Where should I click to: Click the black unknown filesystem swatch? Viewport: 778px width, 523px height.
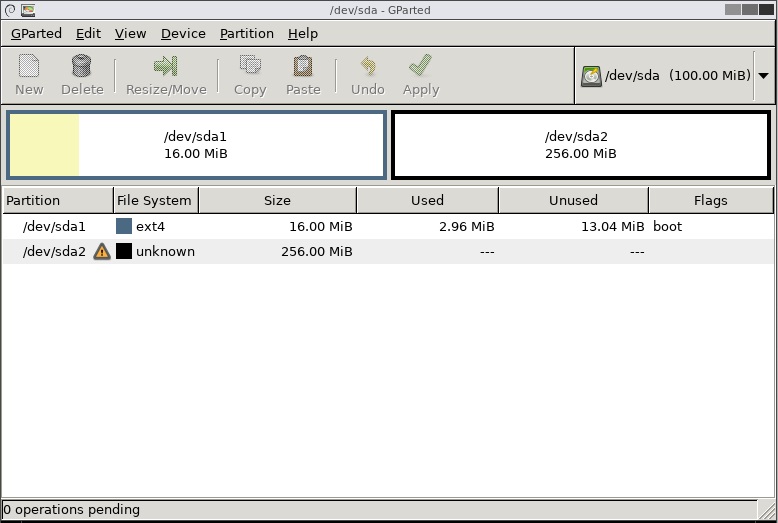click(124, 251)
